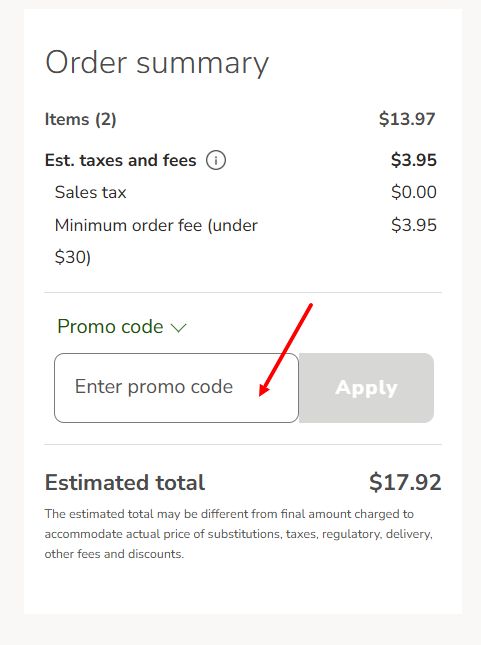
Task: Collapse the Promo code chevron arrow
Action: coord(179,328)
